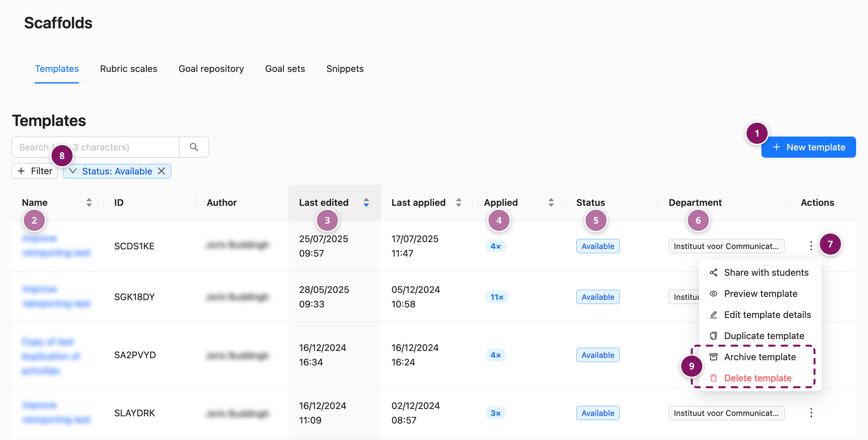Click Available status tag in SLAYDRK row
The height and width of the screenshot is (440, 868).
pyautogui.click(x=598, y=413)
